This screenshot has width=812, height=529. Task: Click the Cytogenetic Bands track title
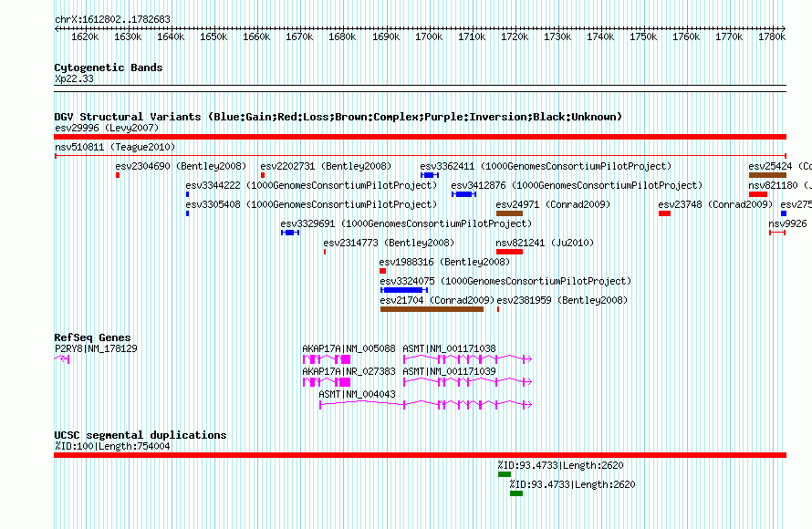pyautogui.click(x=109, y=67)
